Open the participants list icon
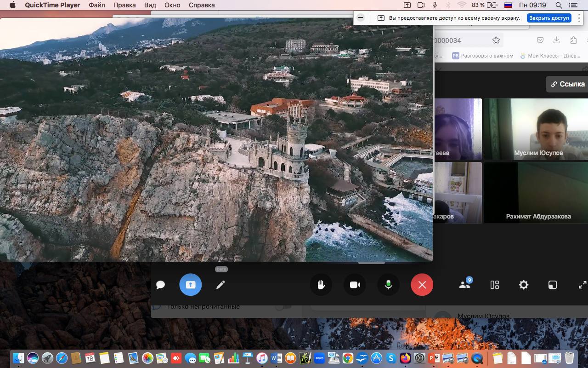This screenshot has width=588, height=368. (x=465, y=285)
